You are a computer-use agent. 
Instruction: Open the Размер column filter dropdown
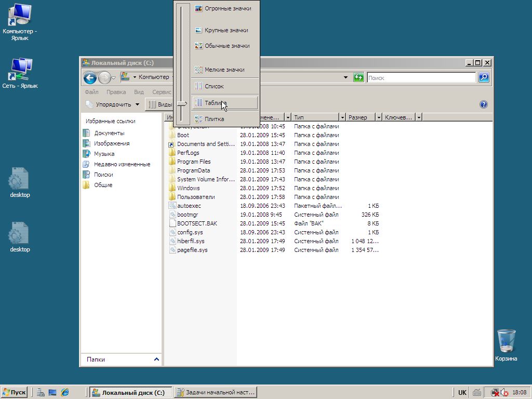tap(379, 117)
